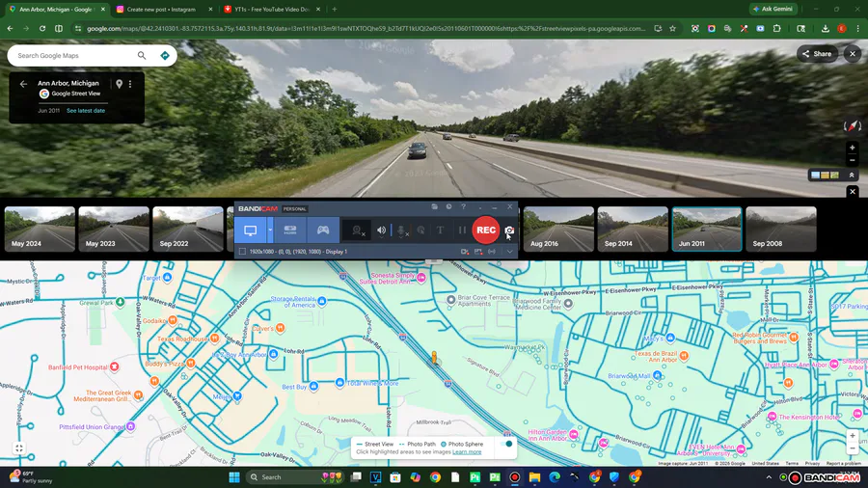Image resolution: width=868 pixels, height=488 pixels.
Task: Open Google Maps directions icon
Action: click(x=164, y=55)
